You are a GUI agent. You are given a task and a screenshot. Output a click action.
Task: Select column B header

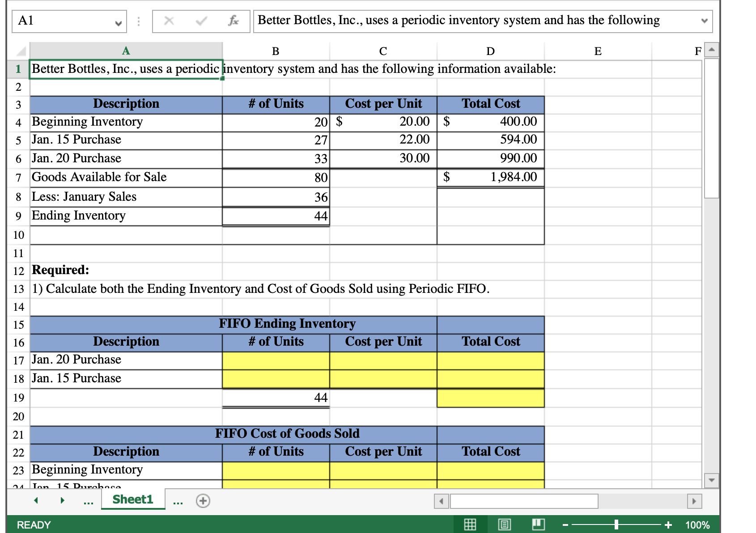coord(276,51)
